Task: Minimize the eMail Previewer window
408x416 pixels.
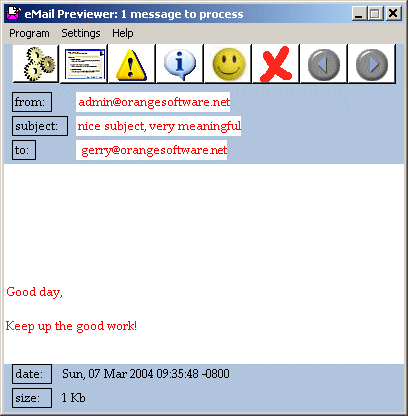Action: (x=359, y=14)
